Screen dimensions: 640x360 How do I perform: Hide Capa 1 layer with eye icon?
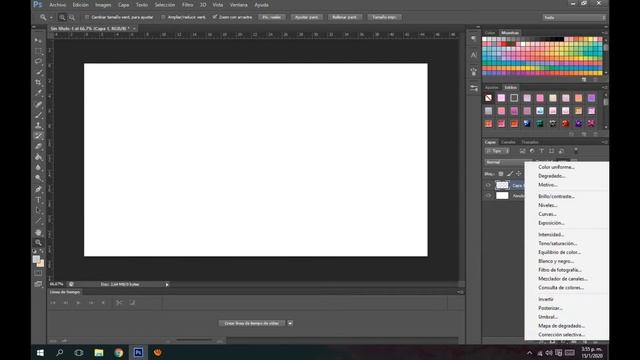click(488, 185)
